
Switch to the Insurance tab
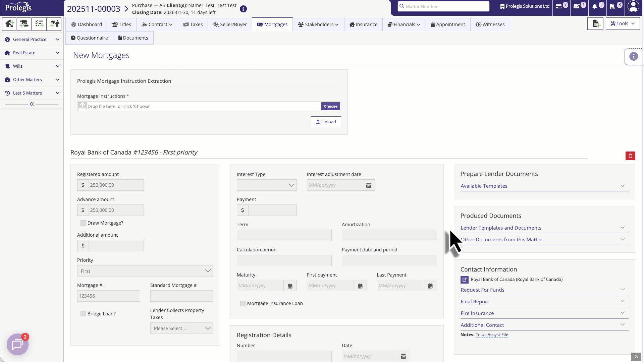click(363, 24)
